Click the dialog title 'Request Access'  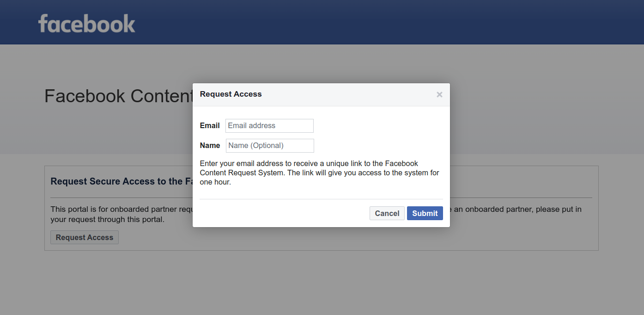point(231,94)
